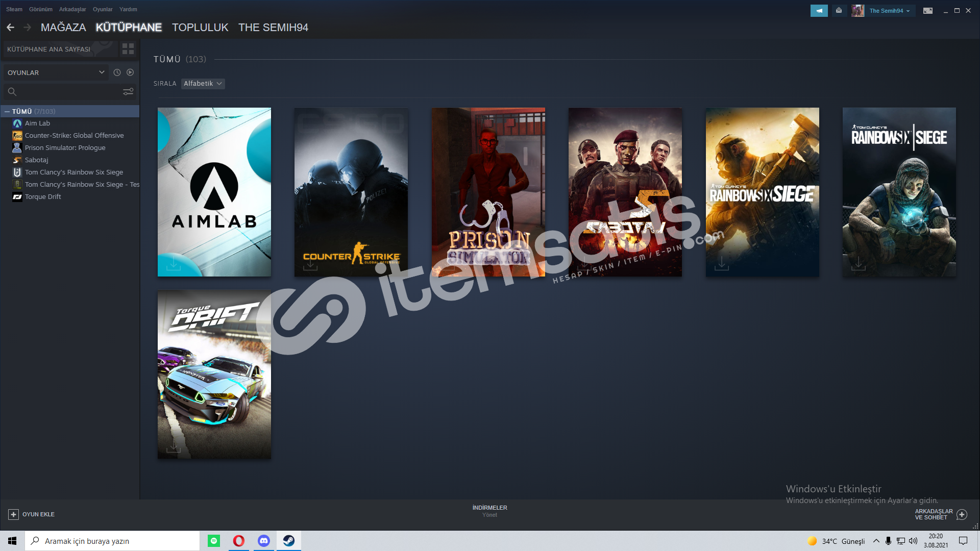This screenshot has width=980, height=551.
Task: Open Spotify from the taskbar
Action: (x=214, y=541)
